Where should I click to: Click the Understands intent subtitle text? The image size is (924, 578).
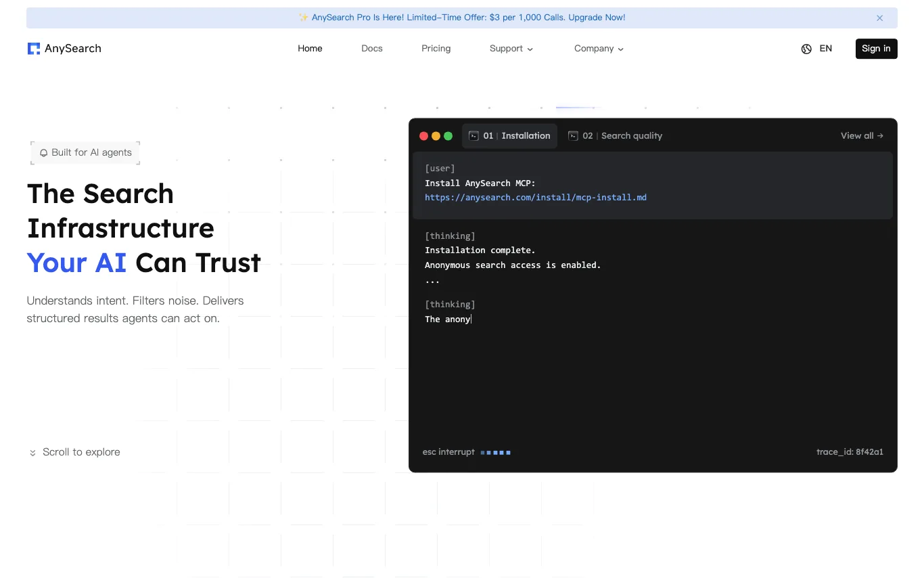coord(135,309)
